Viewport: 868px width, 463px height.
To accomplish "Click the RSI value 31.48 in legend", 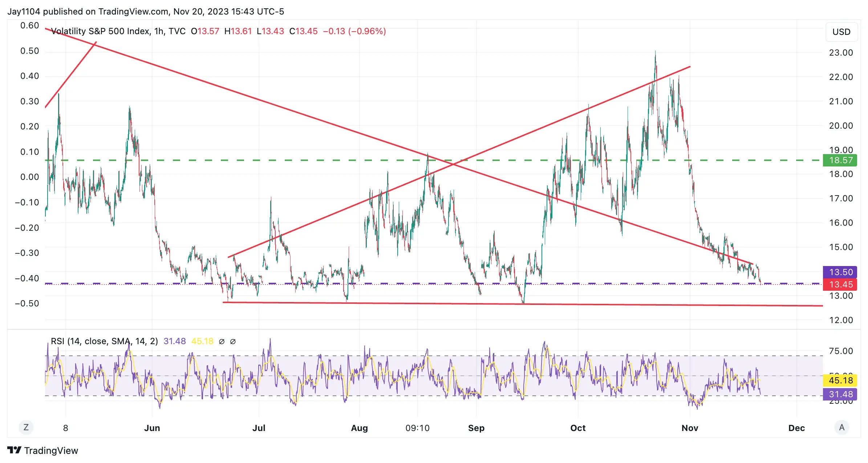I will point(175,341).
